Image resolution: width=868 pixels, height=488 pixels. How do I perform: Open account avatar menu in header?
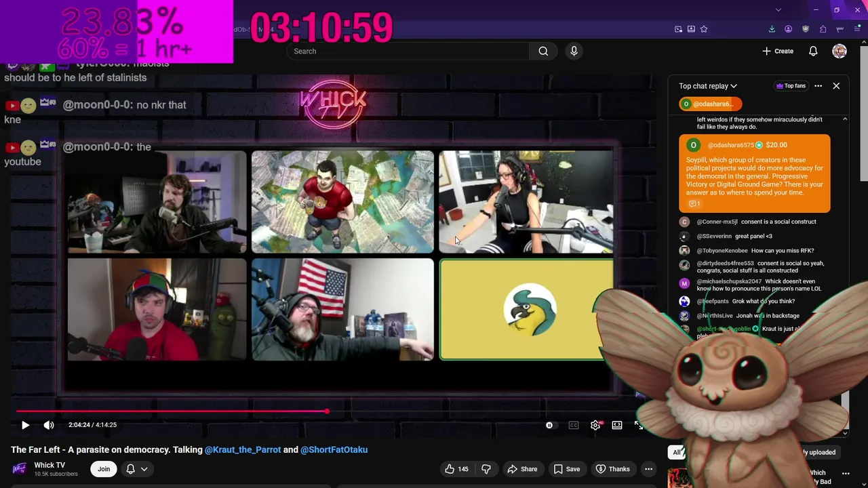coord(840,51)
